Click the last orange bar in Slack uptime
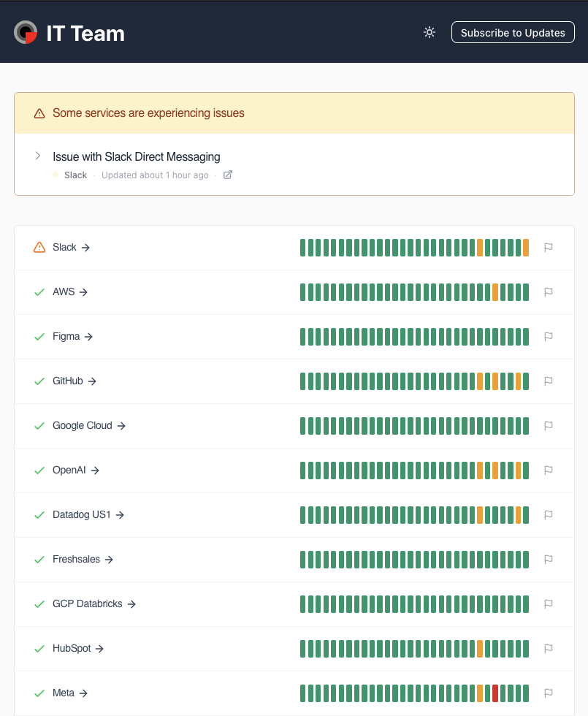This screenshot has height=716, width=588. pos(526,248)
